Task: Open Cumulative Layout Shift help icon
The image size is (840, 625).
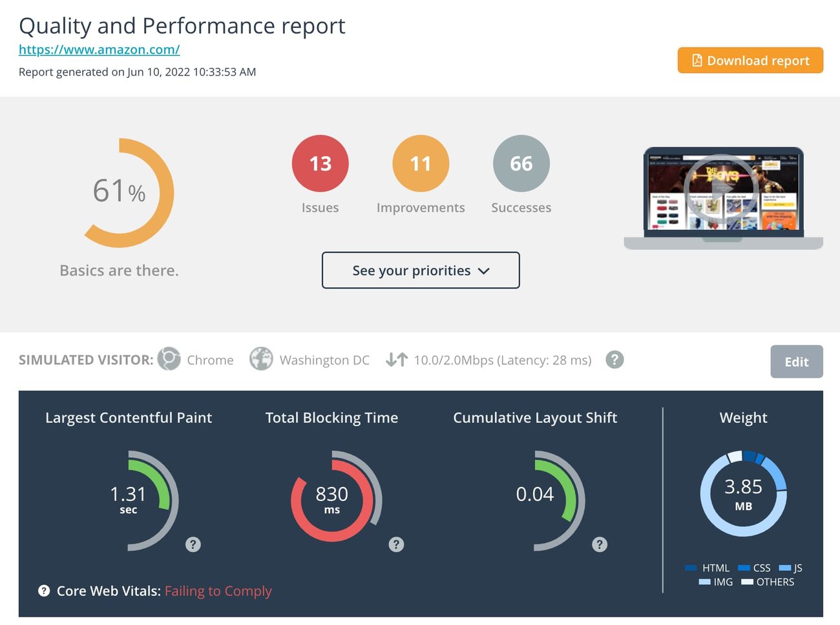Action: coord(600,544)
